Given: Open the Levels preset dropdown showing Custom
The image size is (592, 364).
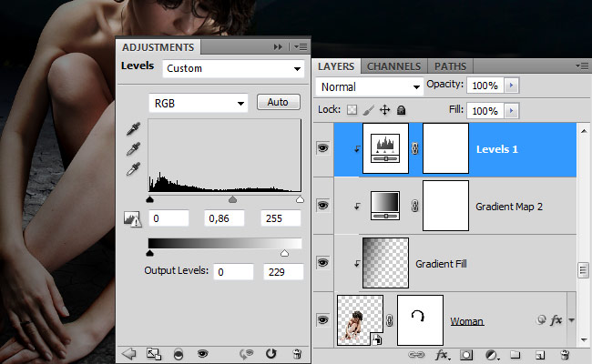Looking at the screenshot, I should pyautogui.click(x=233, y=68).
